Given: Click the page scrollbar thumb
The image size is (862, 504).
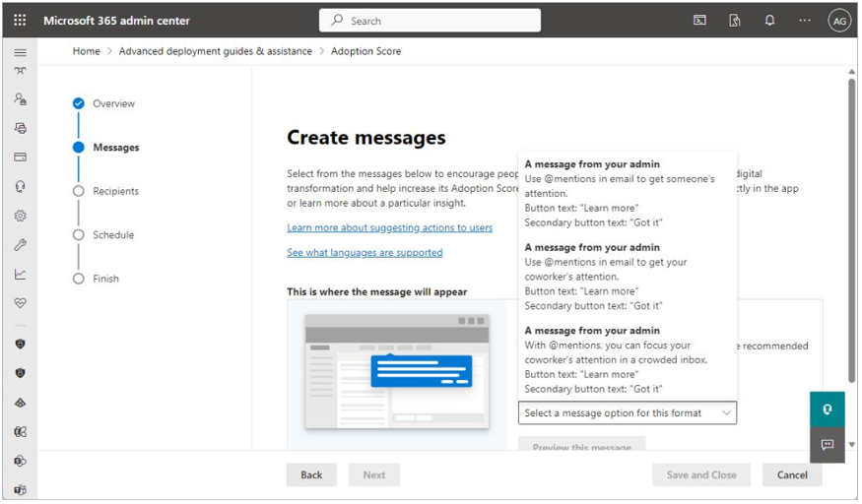Looking at the screenshot, I should point(851,230).
